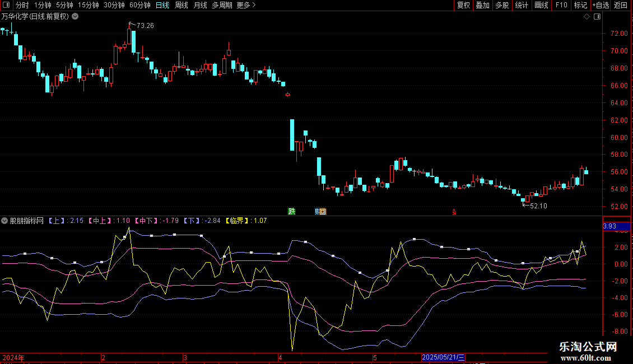This screenshot has width=633, height=364.
Task: Click the diamond marker icon above chart
Action: point(587,17)
